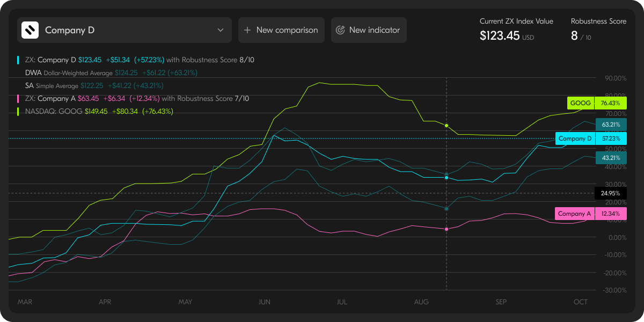Screen dimensions: 644x322
Task: Click the Company D logo icon
Action: coord(31,30)
